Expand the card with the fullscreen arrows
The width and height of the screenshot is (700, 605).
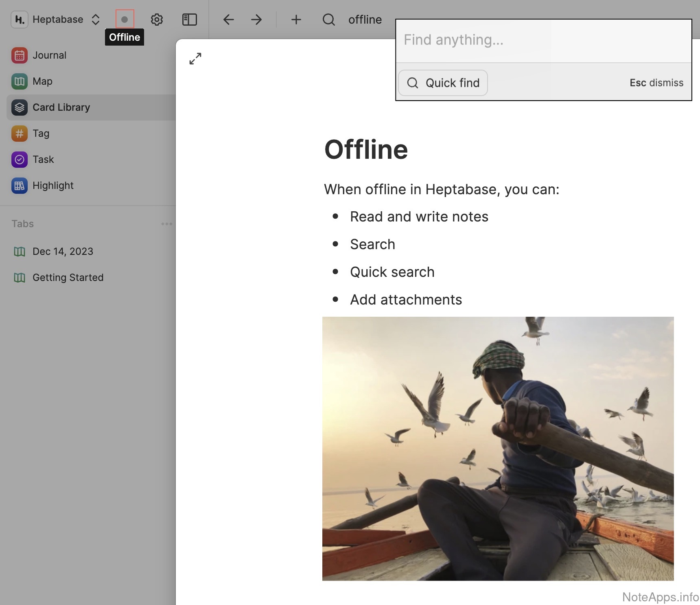pos(195,59)
